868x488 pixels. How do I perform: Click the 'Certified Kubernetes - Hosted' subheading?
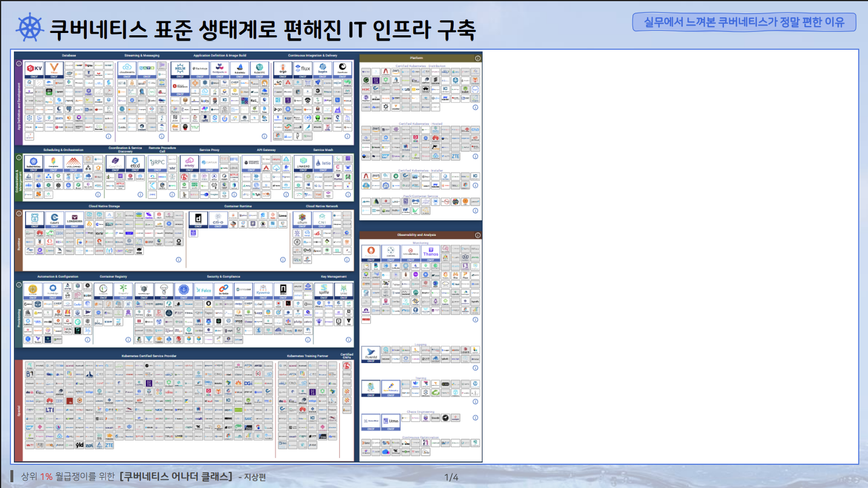pos(421,124)
